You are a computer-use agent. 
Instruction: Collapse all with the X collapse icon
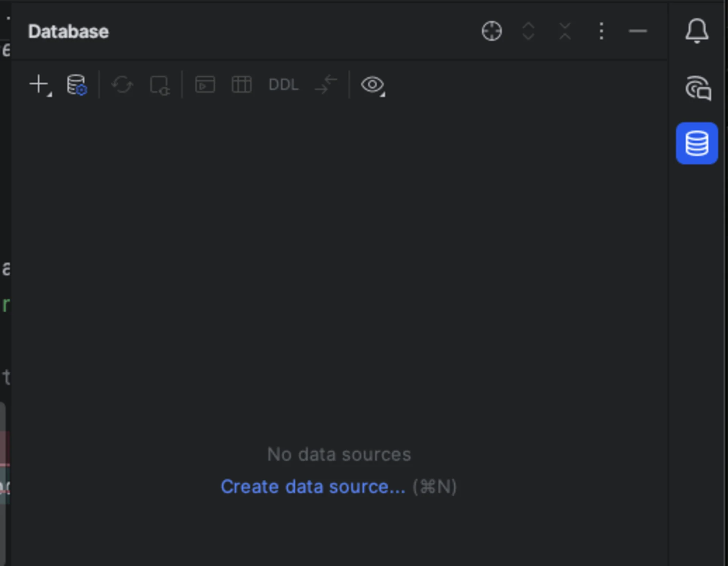[565, 31]
